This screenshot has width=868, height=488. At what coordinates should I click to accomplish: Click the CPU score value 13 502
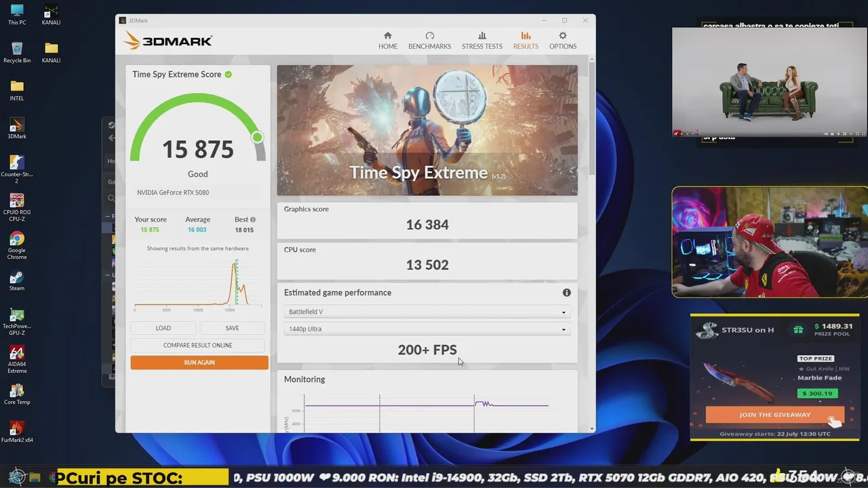pos(427,265)
